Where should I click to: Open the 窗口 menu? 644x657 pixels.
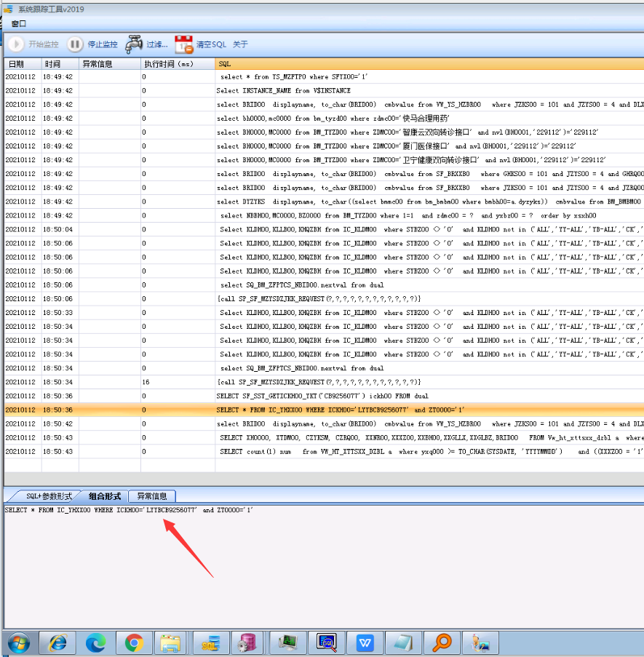[19, 24]
